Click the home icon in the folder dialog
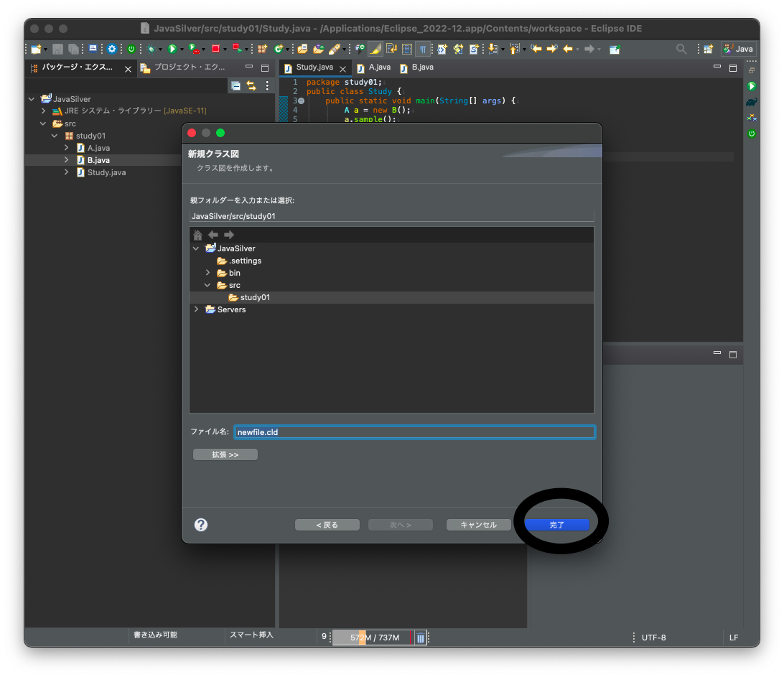784x677 pixels. [x=197, y=235]
